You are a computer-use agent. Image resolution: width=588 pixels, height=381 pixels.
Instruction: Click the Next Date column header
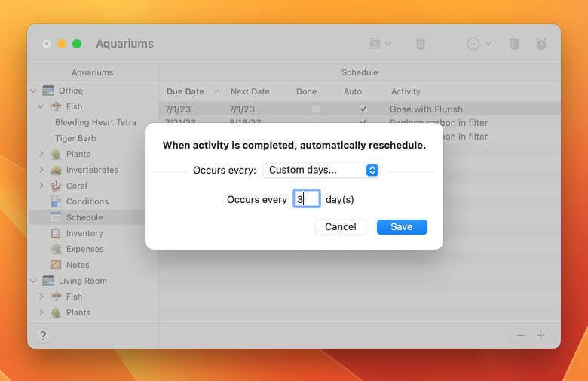pos(250,91)
